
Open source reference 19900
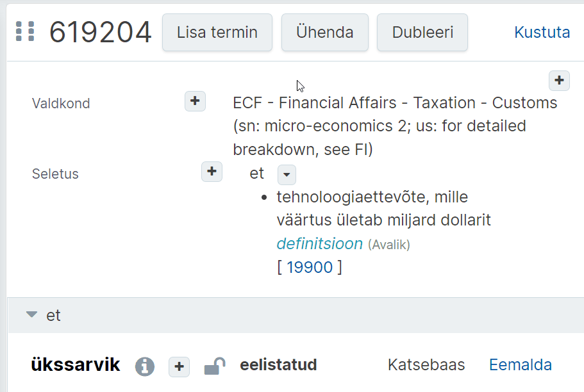(310, 267)
